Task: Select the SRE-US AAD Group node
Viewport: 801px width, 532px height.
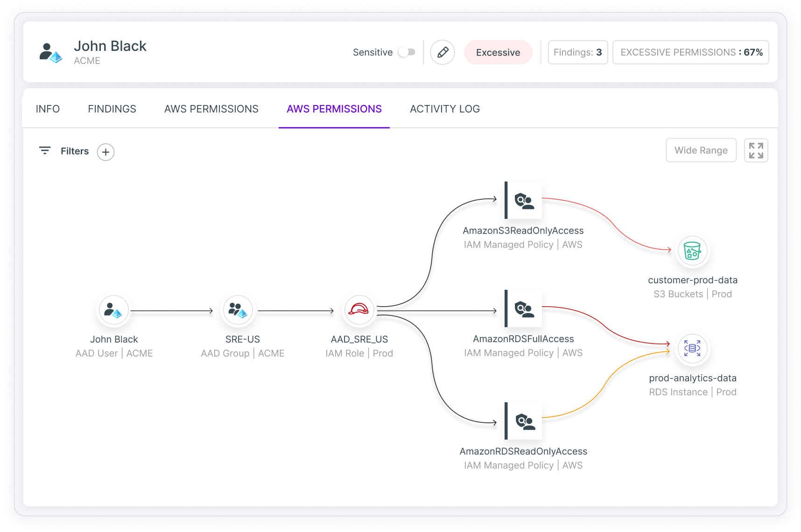Action: pos(238,310)
